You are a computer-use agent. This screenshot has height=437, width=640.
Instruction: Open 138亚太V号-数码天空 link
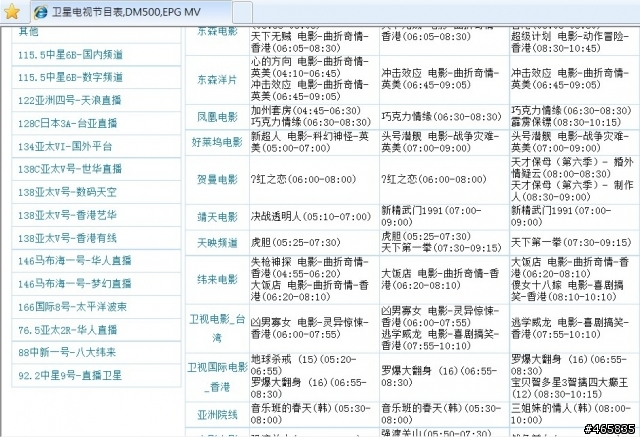point(67,192)
